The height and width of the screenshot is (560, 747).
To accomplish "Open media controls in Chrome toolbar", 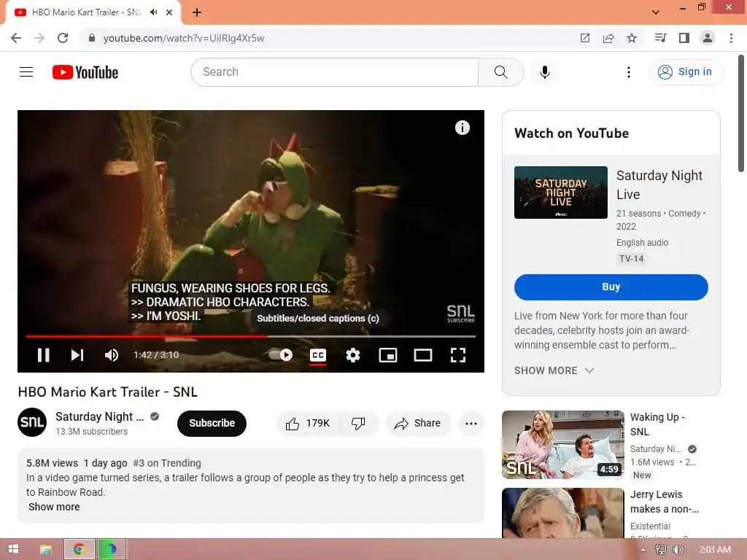I will click(x=661, y=38).
